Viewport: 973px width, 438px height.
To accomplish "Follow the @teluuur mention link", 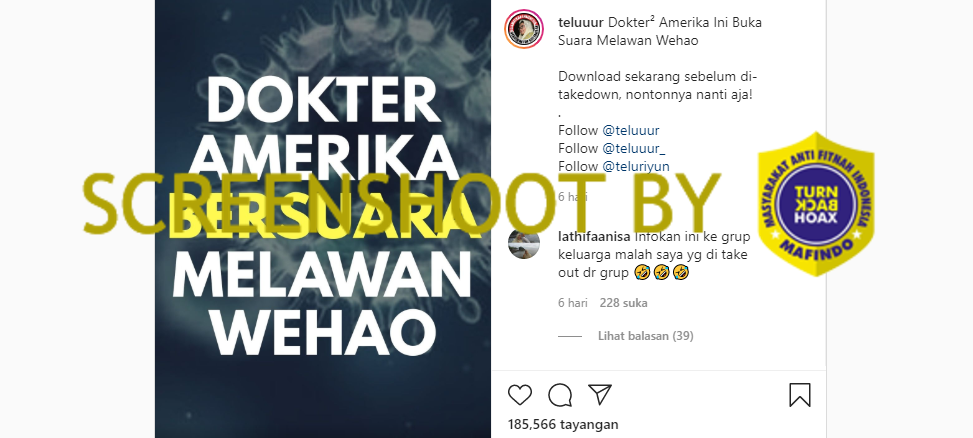I will pos(631,130).
